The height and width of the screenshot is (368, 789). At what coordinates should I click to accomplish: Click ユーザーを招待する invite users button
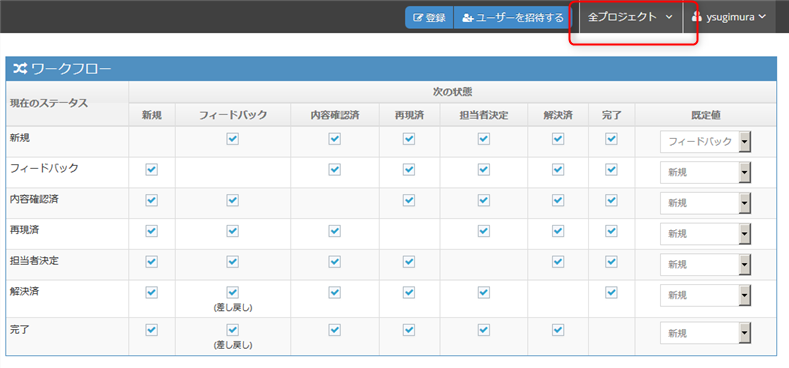513,18
